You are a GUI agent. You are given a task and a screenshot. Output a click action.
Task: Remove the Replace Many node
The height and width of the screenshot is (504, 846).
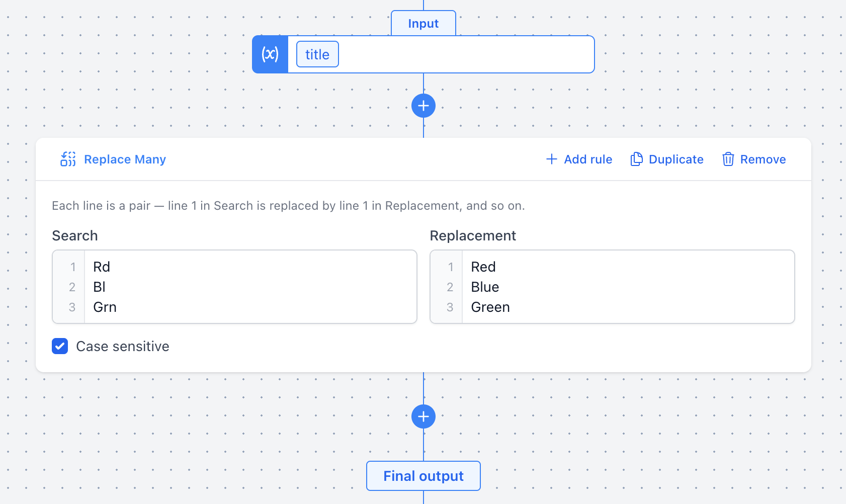coord(763,159)
